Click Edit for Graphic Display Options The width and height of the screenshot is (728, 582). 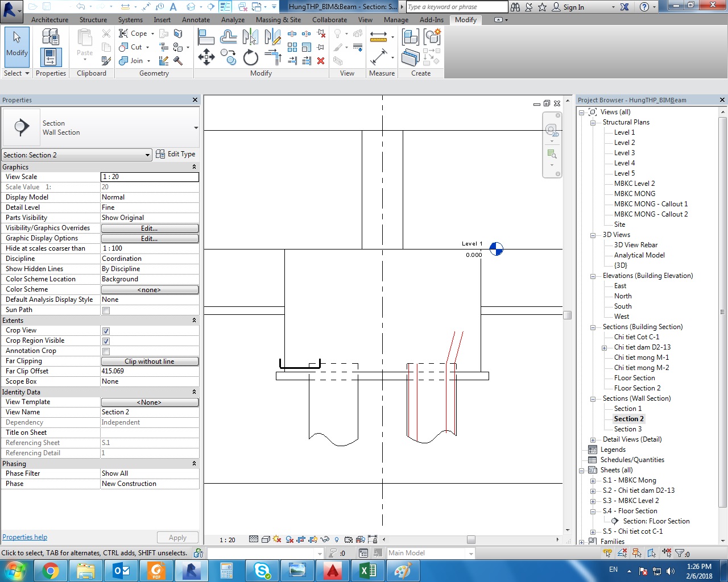[150, 239]
